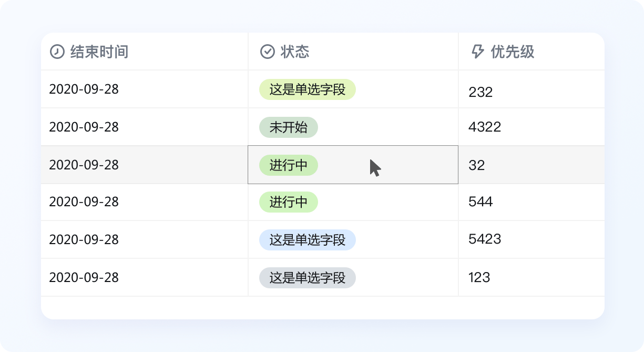The image size is (644, 352).
Task: Select the date in the 5423 priority row
Action: [x=84, y=240]
